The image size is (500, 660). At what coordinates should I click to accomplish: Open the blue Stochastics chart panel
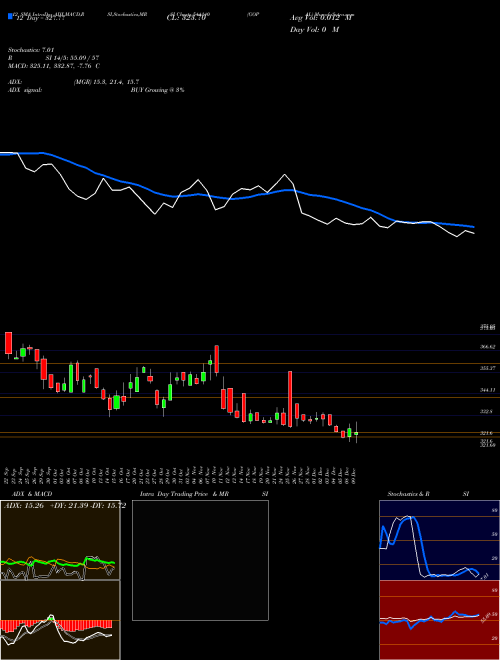439,540
